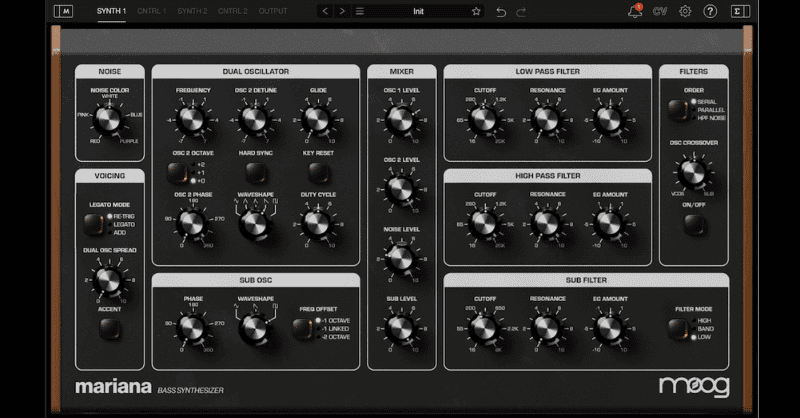Viewport: 800px width, 418px height.
Task: Click the sub osc WAVESHAPE knob
Action: pos(255,329)
